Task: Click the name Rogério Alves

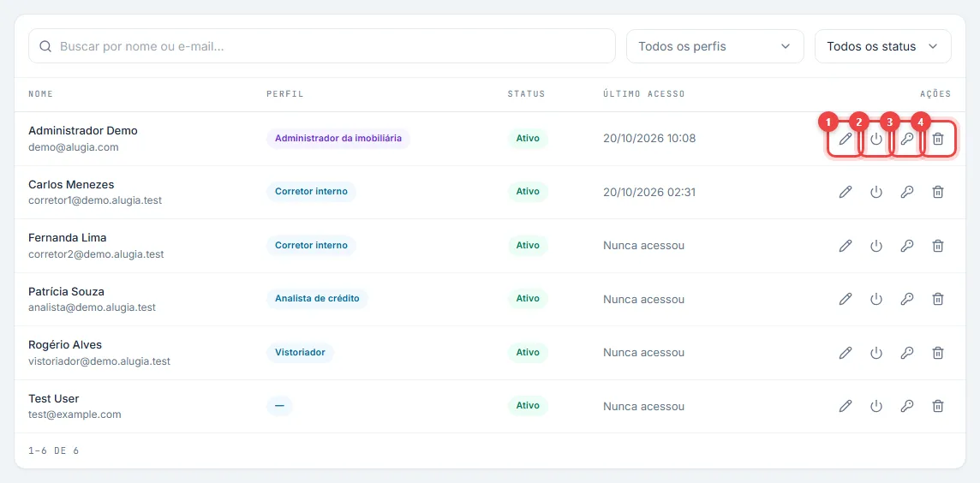Action: point(65,345)
